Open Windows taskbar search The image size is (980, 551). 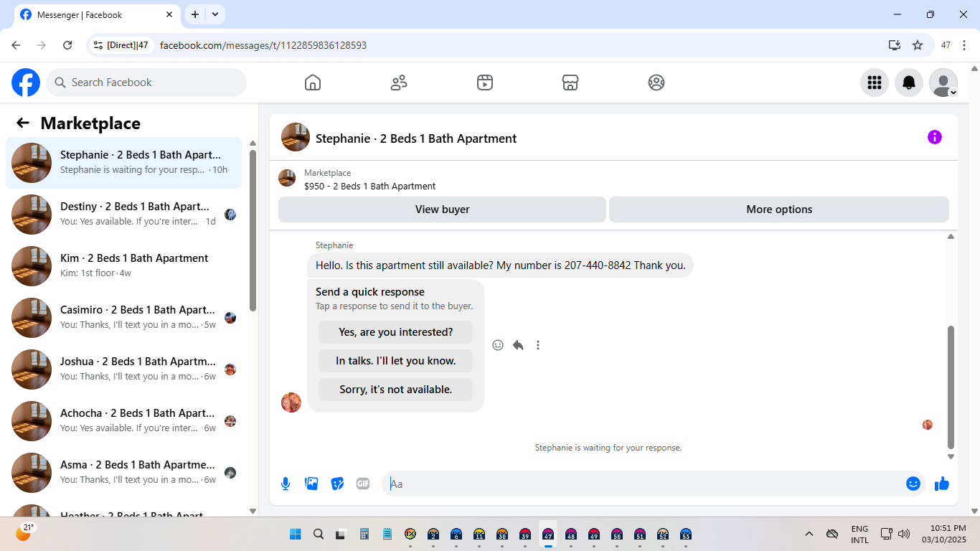[319, 534]
